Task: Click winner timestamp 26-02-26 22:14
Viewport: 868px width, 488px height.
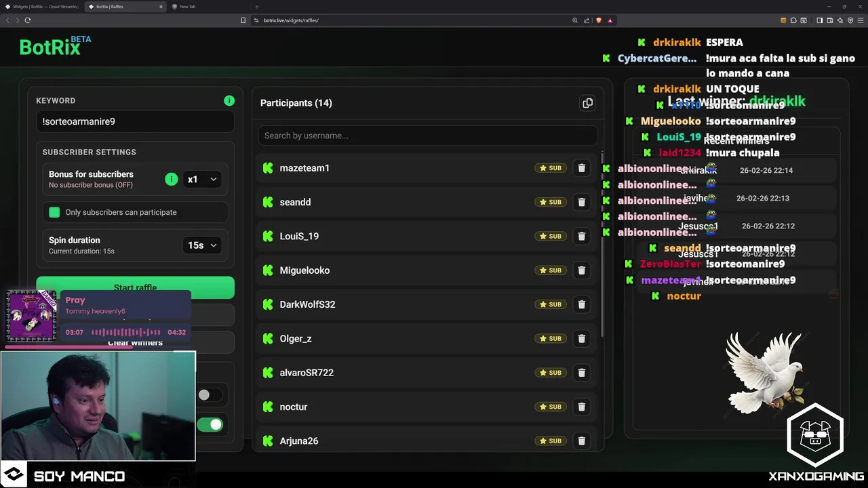Action: pyautogui.click(x=766, y=170)
